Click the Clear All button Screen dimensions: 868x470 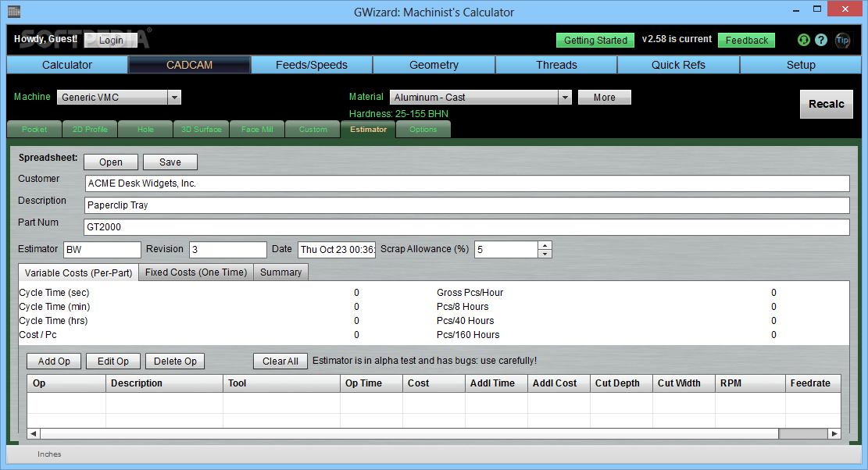[x=280, y=361]
